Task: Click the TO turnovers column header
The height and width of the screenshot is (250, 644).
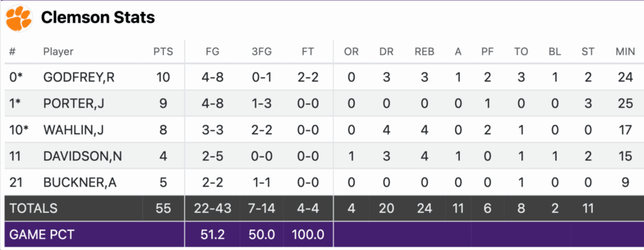Action: pyautogui.click(x=521, y=52)
